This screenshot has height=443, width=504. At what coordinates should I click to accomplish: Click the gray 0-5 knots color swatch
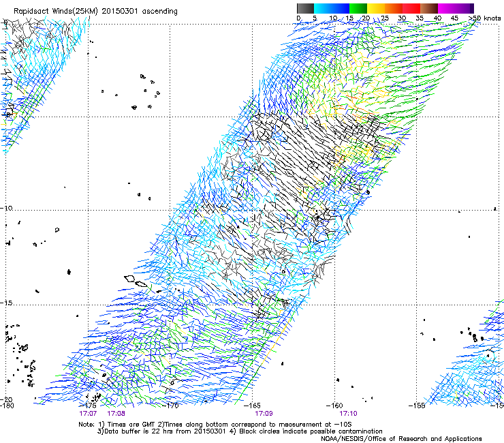[x=305, y=8]
